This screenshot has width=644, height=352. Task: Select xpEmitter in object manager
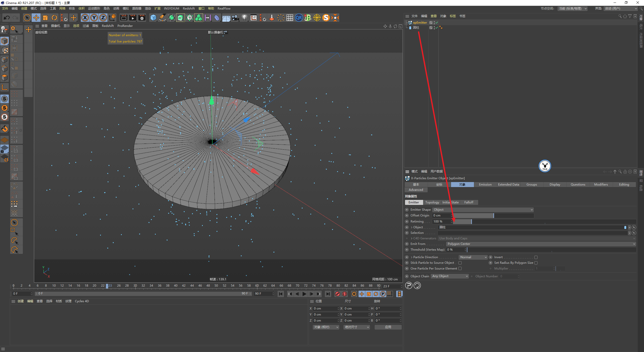click(x=420, y=22)
